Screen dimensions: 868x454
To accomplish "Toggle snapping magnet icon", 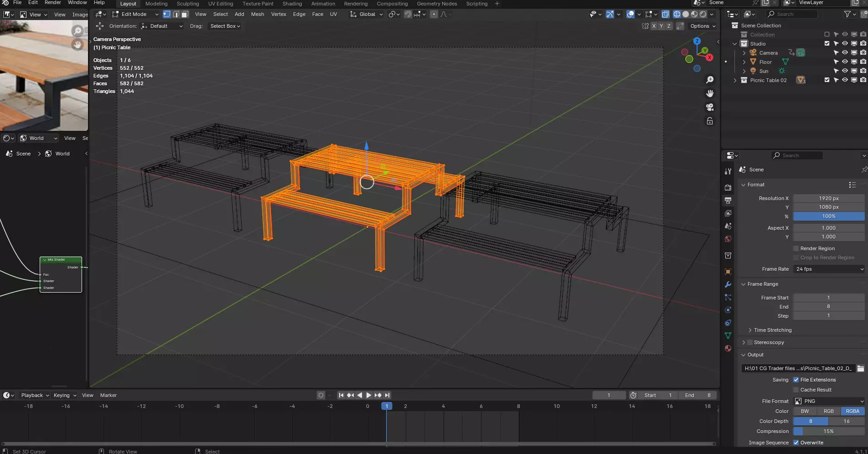I will point(408,14).
